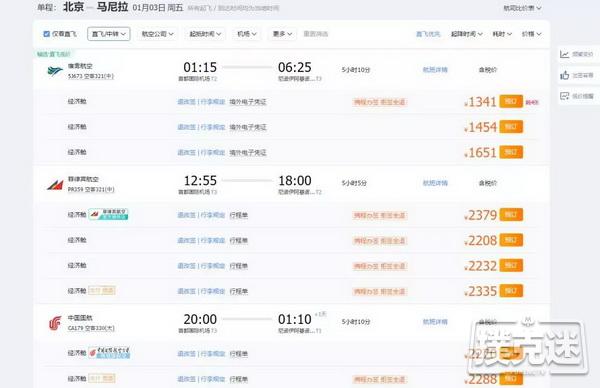600x388 pixels.
Task: Open the top-right airline comparison dropdown
Action: [x=522, y=8]
